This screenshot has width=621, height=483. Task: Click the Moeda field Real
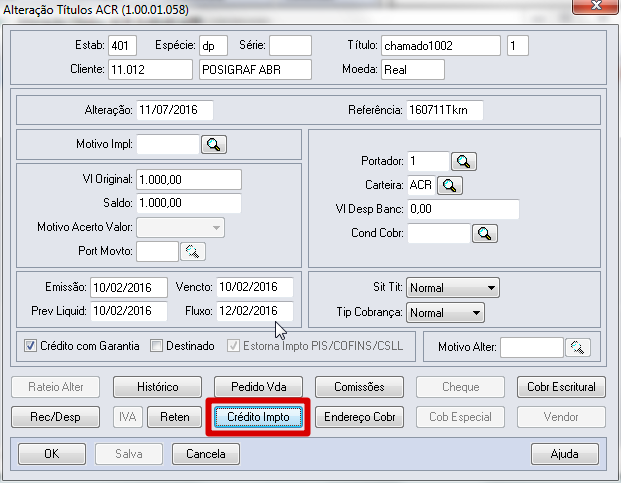pyautogui.click(x=413, y=70)
